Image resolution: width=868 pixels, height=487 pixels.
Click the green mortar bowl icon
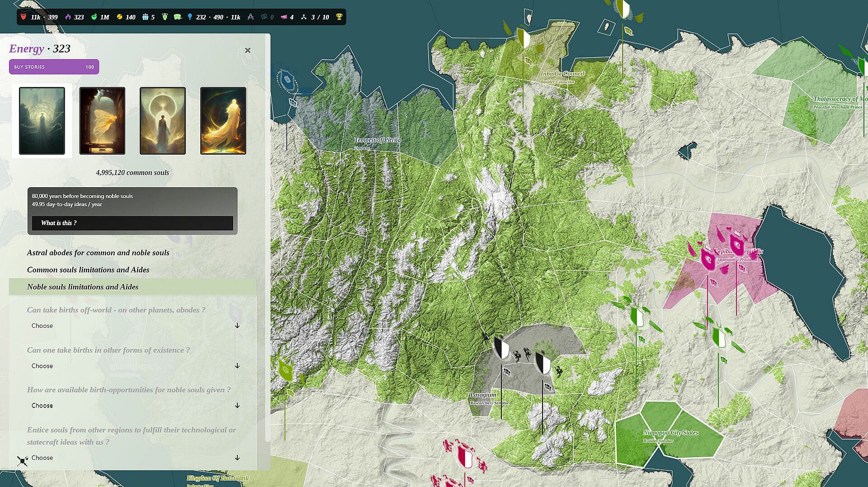click(94, 17)
